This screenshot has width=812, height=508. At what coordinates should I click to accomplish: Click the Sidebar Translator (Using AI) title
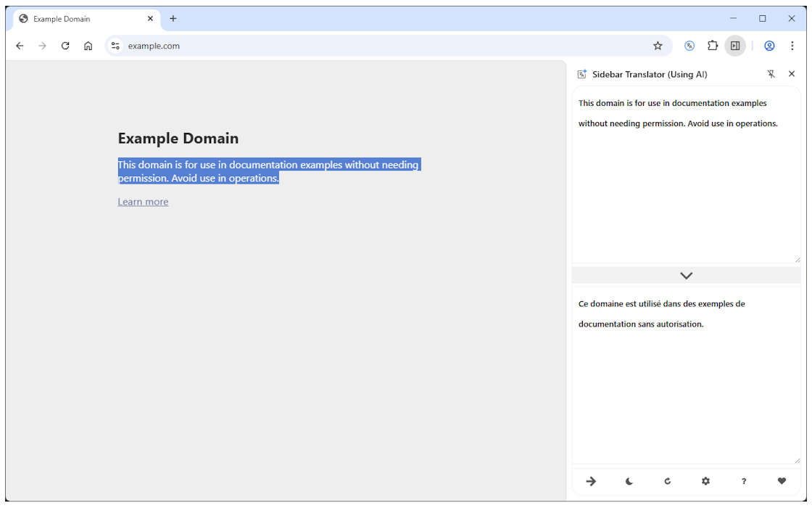(650, 74)
